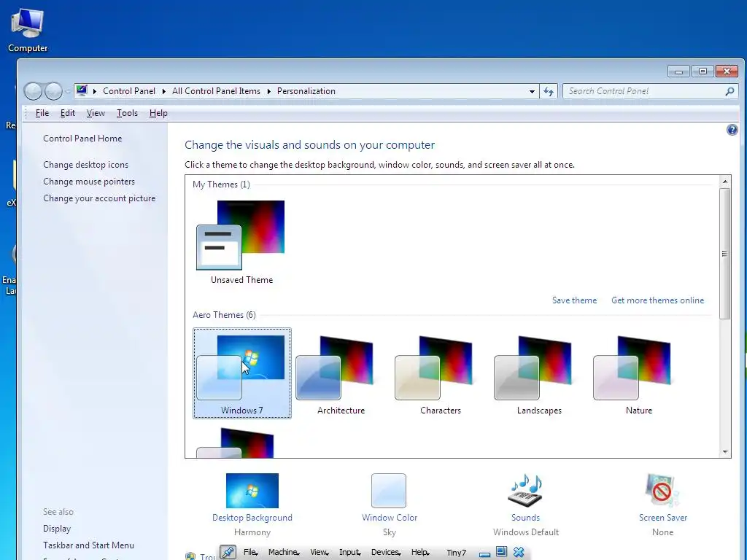Image resolution: width=747 pixels, height=560 pixels.
Task: Open VirtualBox Machine dropdown menu
Action: click(x=284, y=553)
